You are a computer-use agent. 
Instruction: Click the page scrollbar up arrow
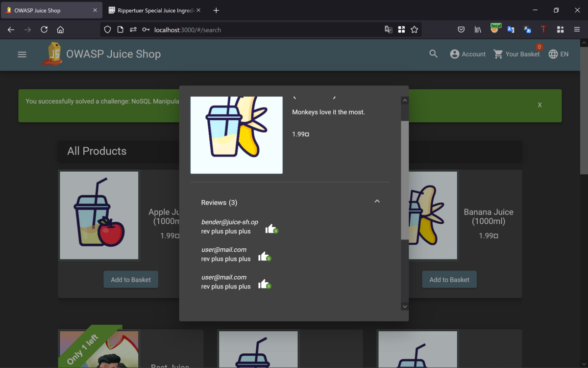coord(584,43)
